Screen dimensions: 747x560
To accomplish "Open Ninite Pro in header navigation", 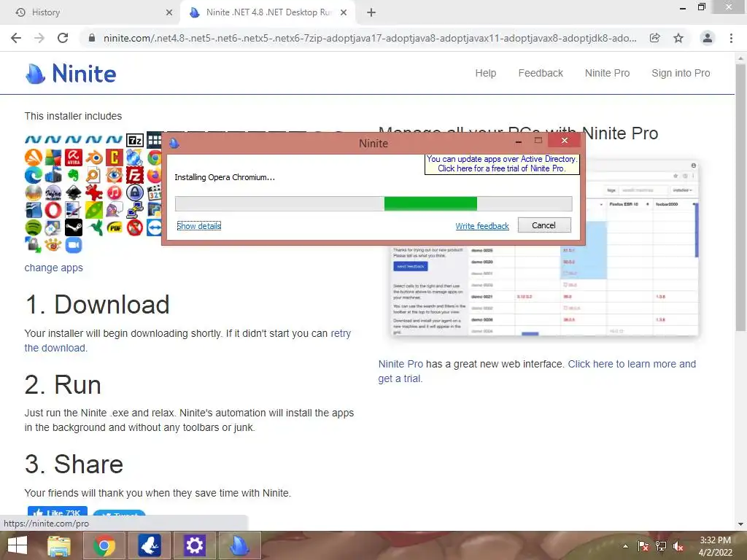I will (608, 74).
